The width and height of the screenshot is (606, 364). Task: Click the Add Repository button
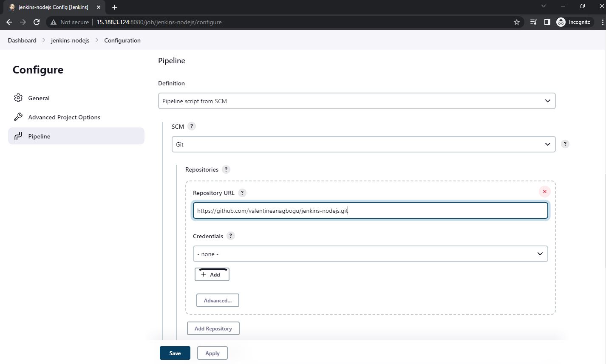(213, 328)
